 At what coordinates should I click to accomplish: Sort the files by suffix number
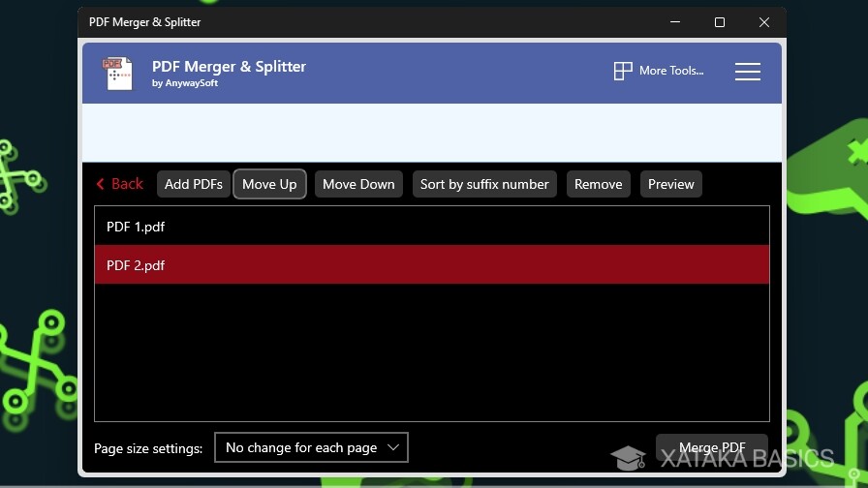point(484,184)
